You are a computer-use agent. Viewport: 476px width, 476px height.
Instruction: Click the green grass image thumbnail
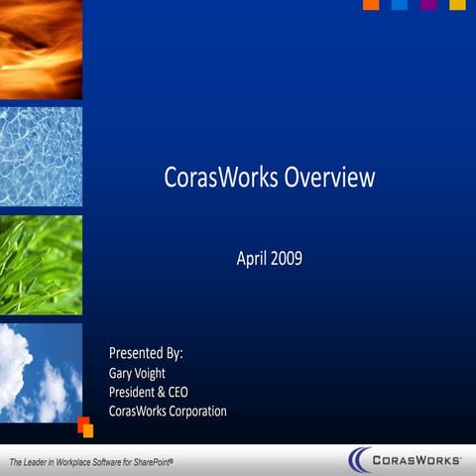41,265
